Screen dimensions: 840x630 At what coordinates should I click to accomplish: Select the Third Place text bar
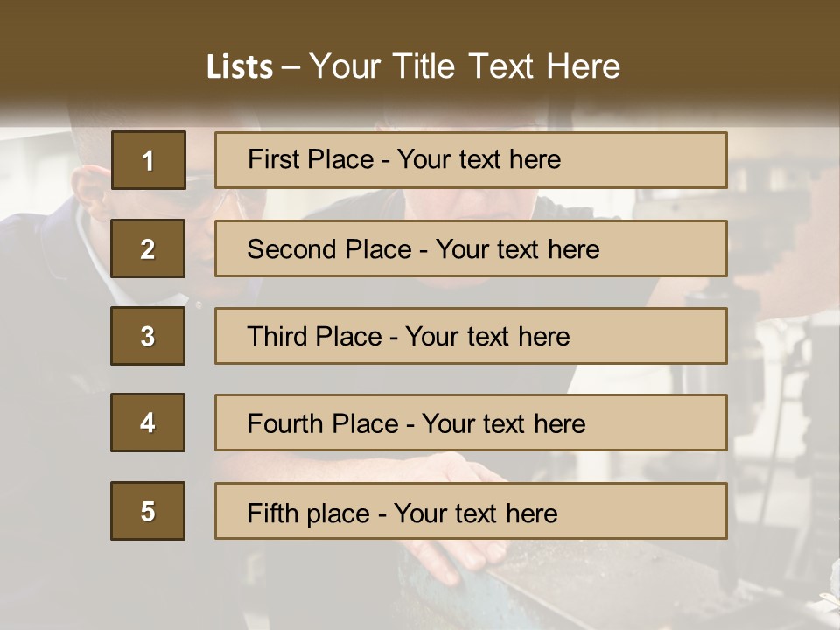[471, 336]
